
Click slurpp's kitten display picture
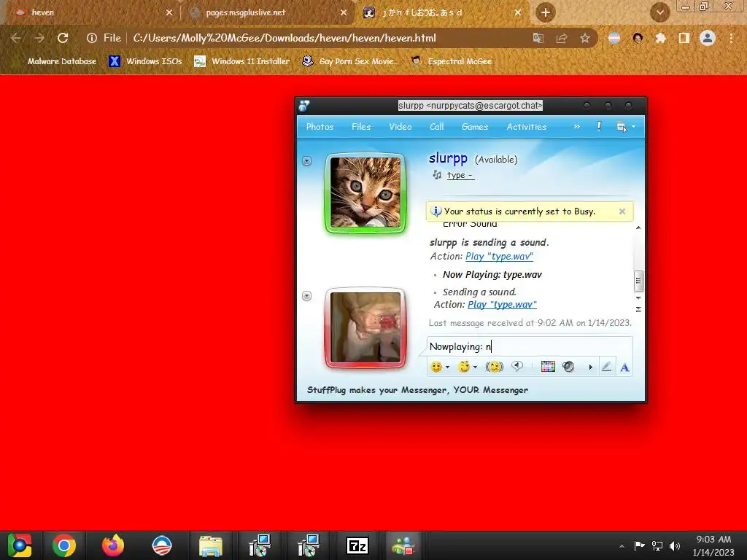pyautogui.click(x=365, y=192)
